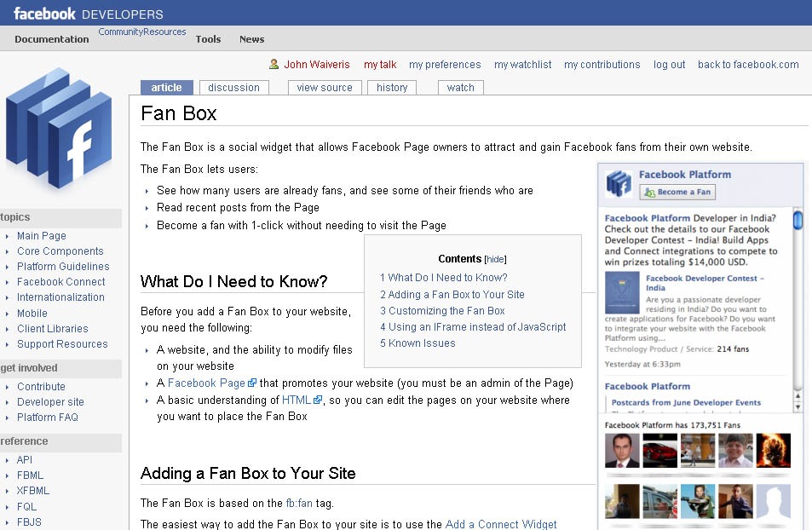812x530 pixels.
Task: Open Facebook Connect in sidebar
Action: 61,282
